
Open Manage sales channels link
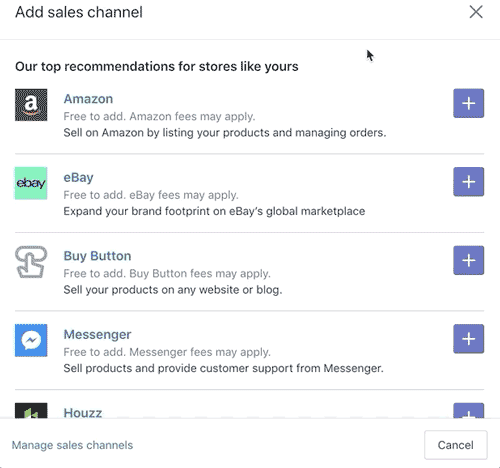pos(72,445)
